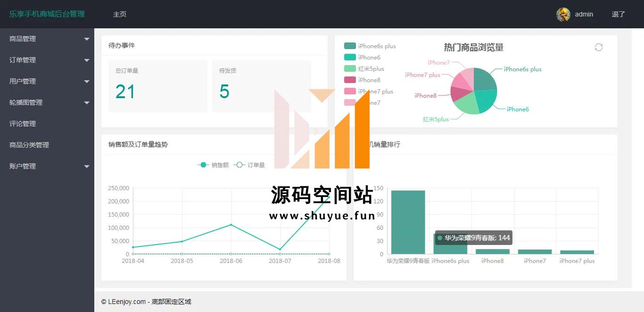Click the 热门商品浏览量 chart title

coord(473,47)
